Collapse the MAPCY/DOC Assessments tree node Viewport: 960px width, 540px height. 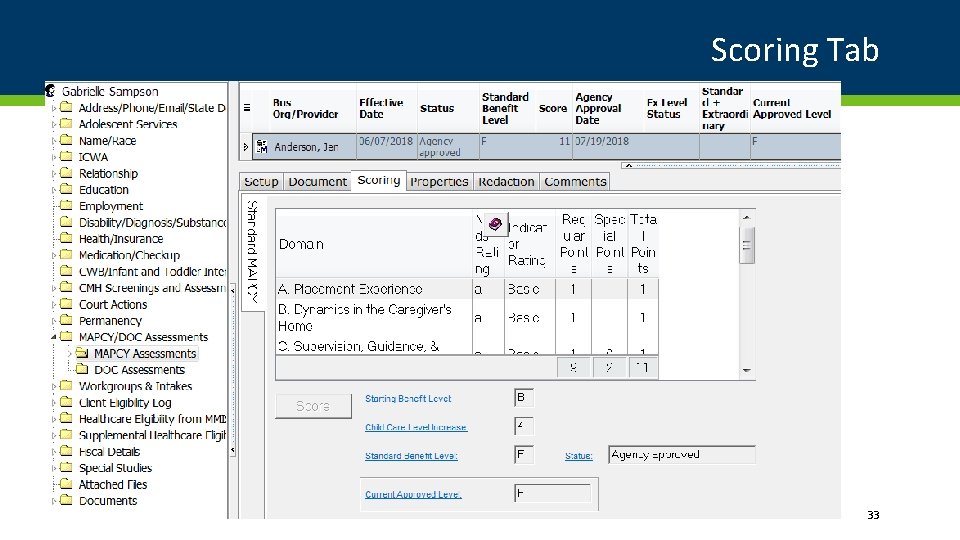[x=53, y=337]
